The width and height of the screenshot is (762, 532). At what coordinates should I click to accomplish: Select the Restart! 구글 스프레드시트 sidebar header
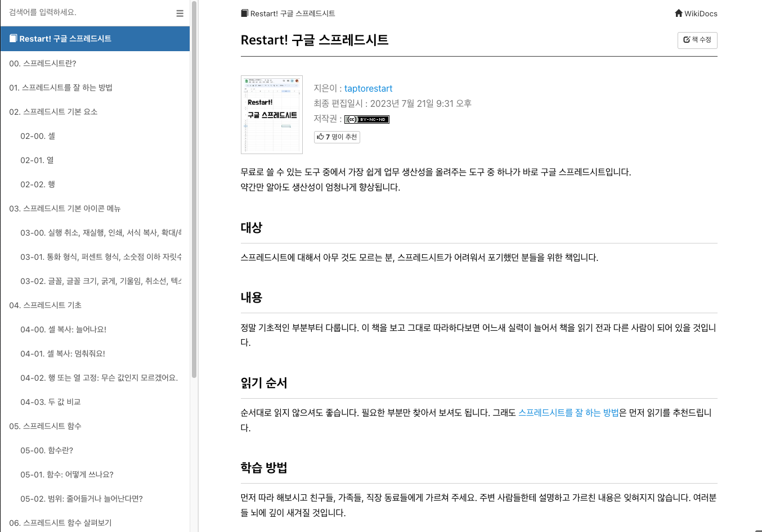point(95,38)
